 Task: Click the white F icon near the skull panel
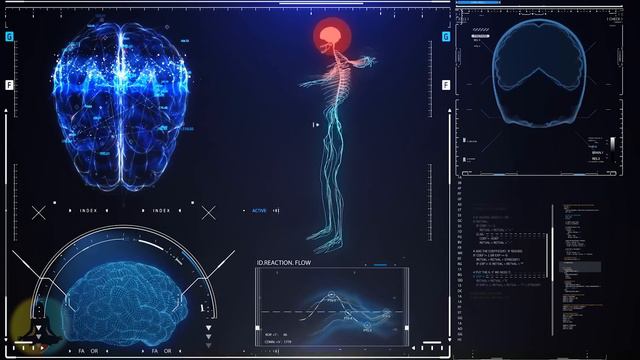446,85
